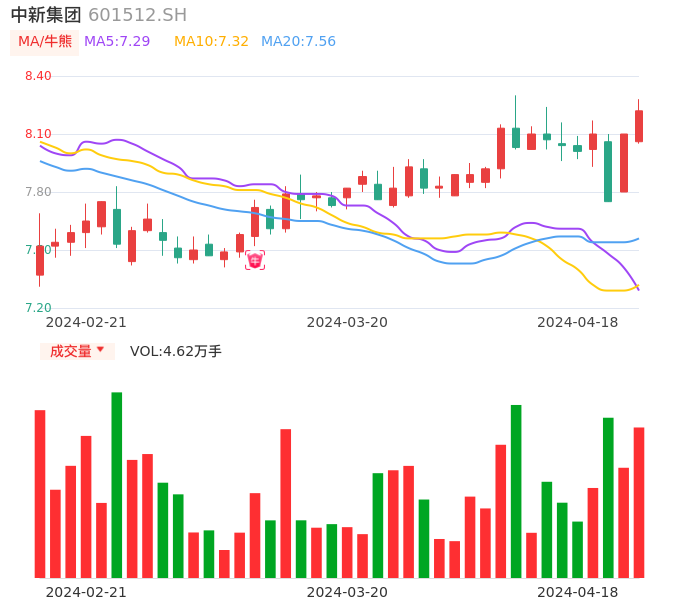Toggle the MA10 moving average label
Viewport: 686px width, 606px height.
[x=211, y=42]
